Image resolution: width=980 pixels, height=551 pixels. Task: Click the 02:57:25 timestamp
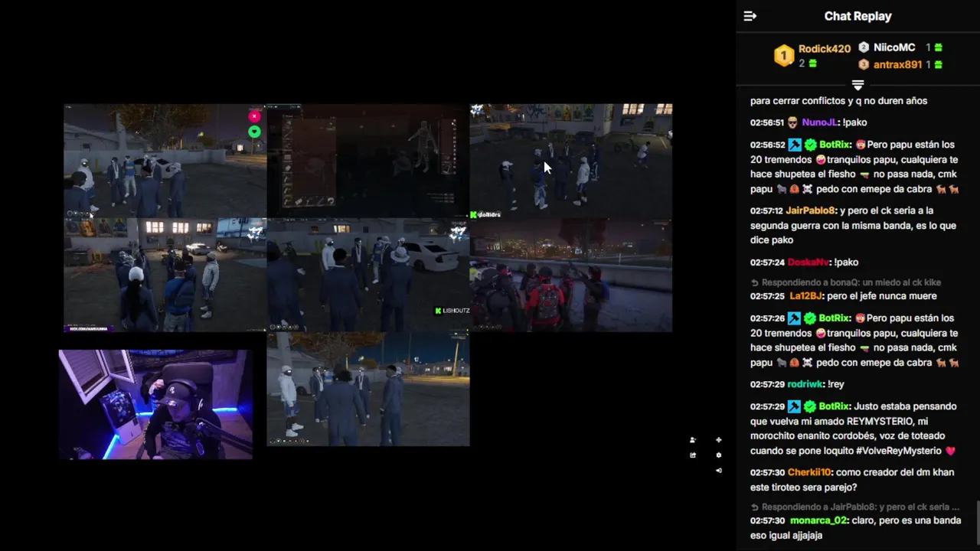coord(767,296)
